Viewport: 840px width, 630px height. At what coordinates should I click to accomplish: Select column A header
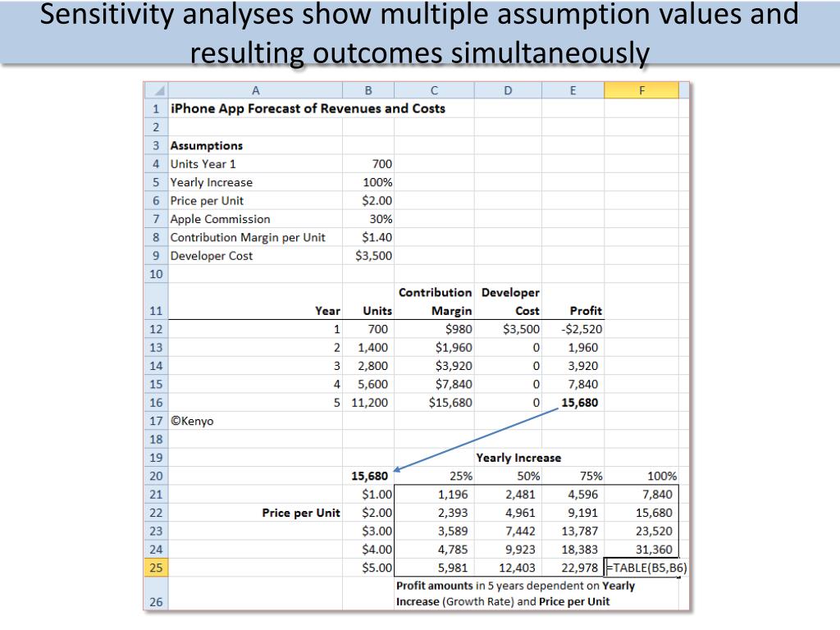(x=256, y=90)
